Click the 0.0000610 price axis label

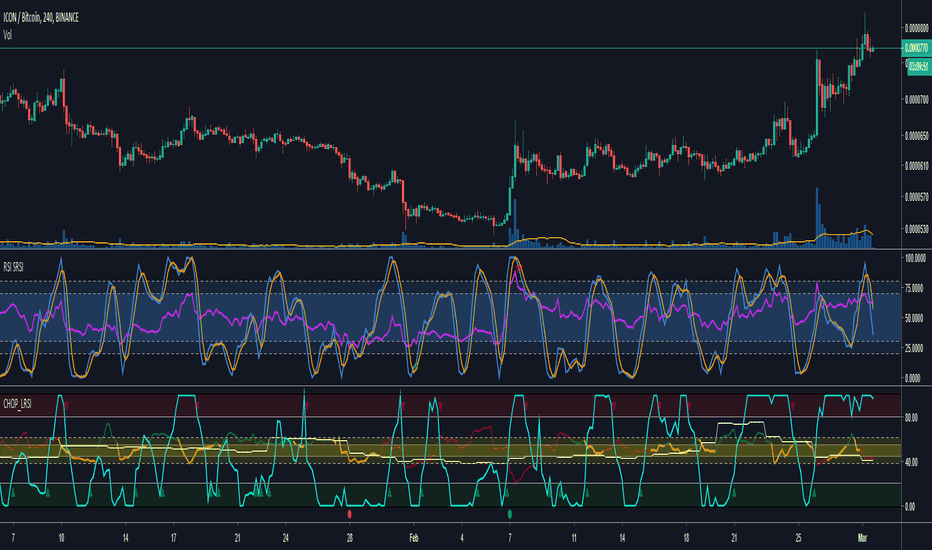(917, 166)
